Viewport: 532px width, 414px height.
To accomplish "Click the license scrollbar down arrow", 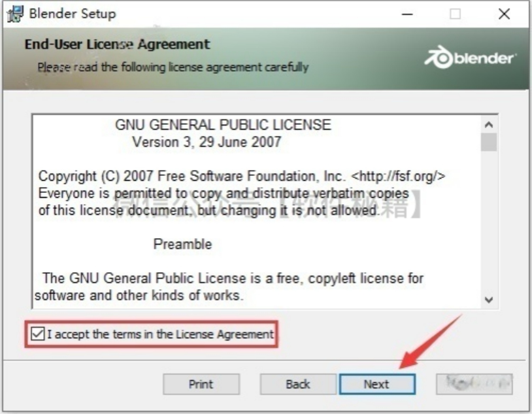I will tap(489, 300).
